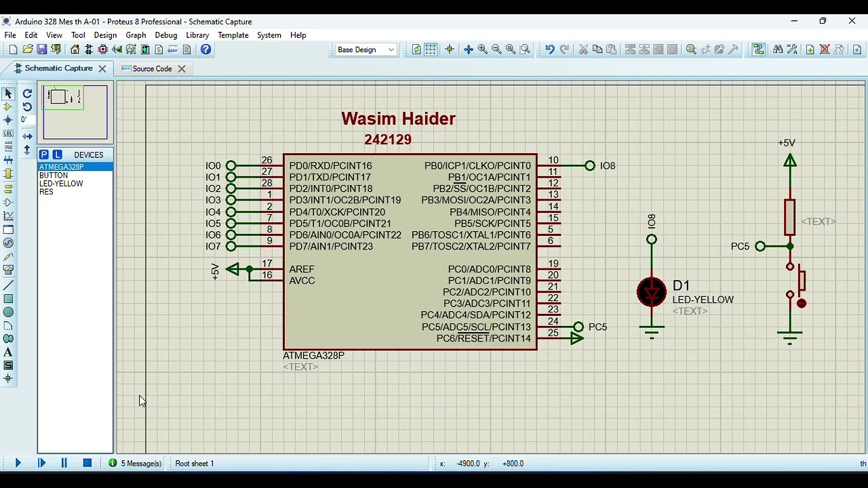Toggle the grid display icon
868x488 pixels.
pyautogui.click(x=431, y=49)
